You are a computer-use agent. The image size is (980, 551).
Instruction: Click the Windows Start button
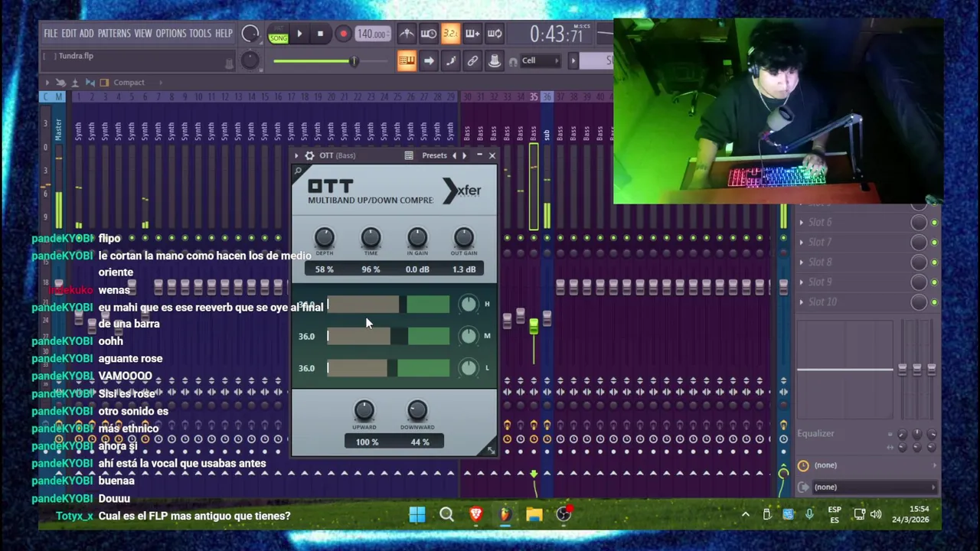[417, 515]
